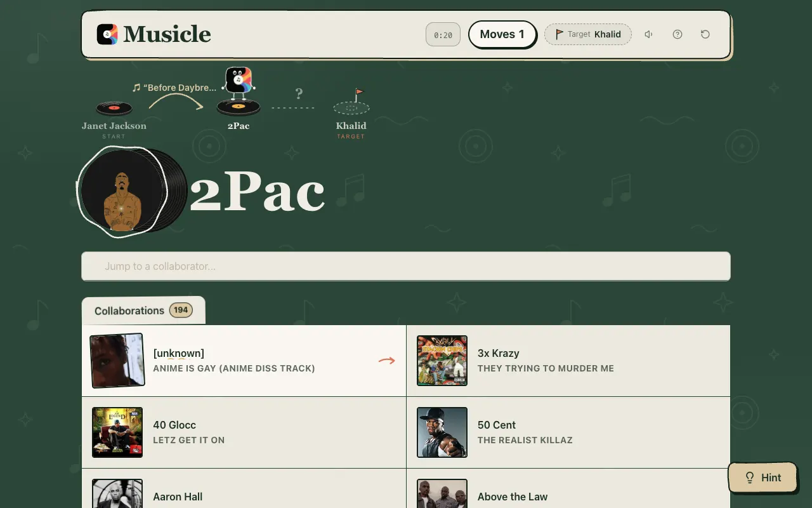Screen dimensions: 812x508
Task: Click THE REALIST KILLAZ song title
Action: click(x=525, y=440)
